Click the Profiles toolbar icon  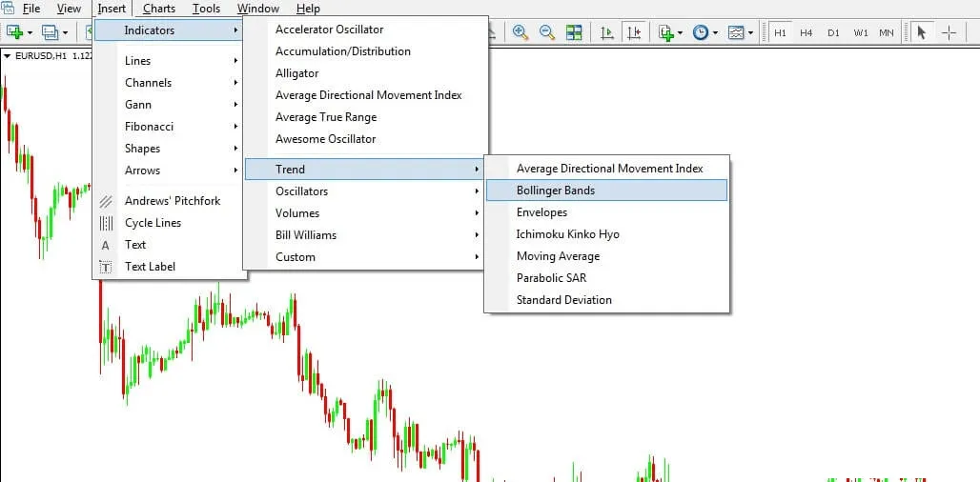[x=50, y=31]
